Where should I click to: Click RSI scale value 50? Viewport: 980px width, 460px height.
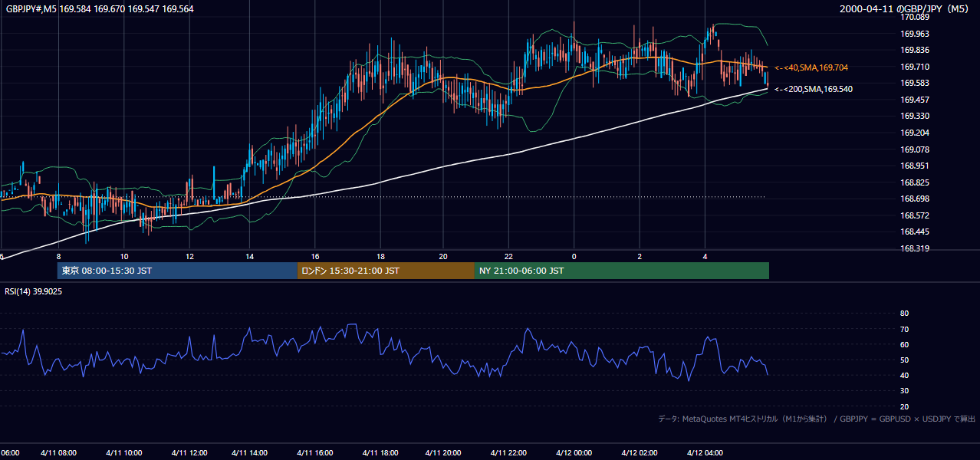click(904, 360)
